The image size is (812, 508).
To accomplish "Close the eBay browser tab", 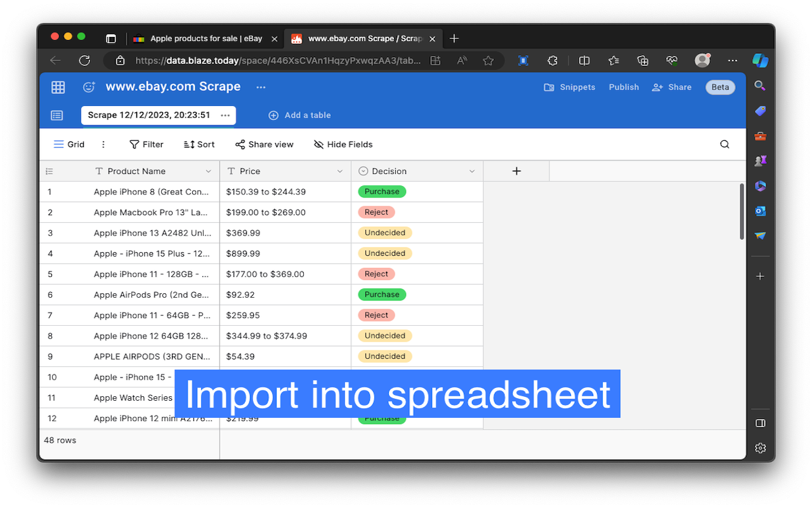I will (x=275, y=39).
